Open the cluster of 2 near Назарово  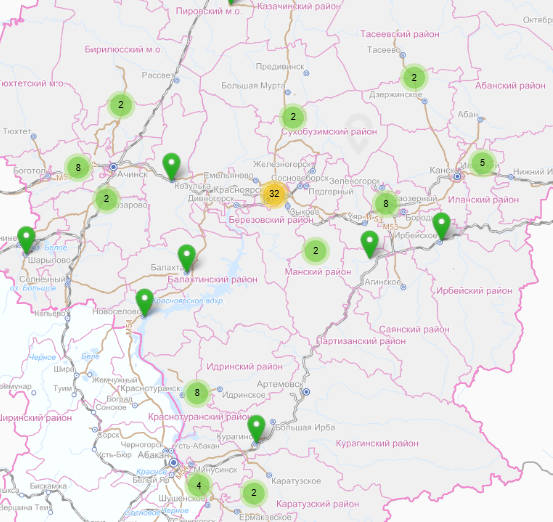107,199
